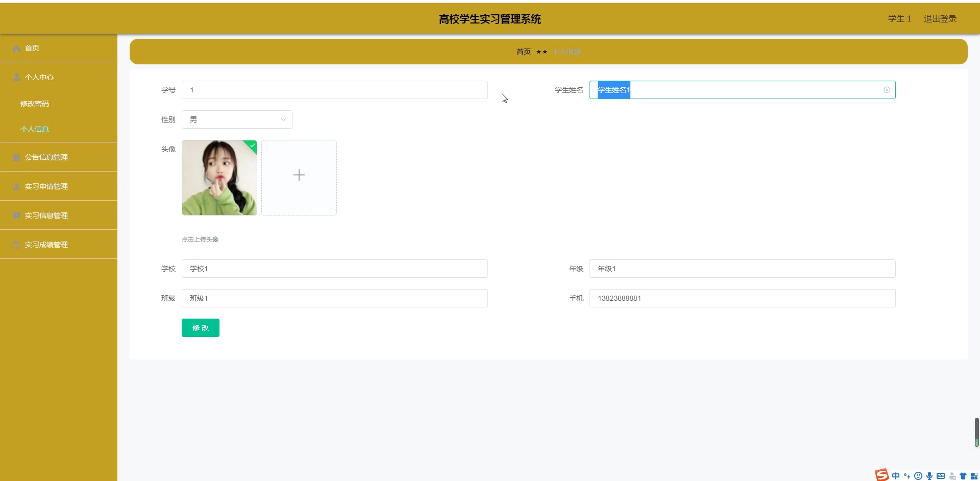Click the green check badge on the avatar

tap(251, 146)
